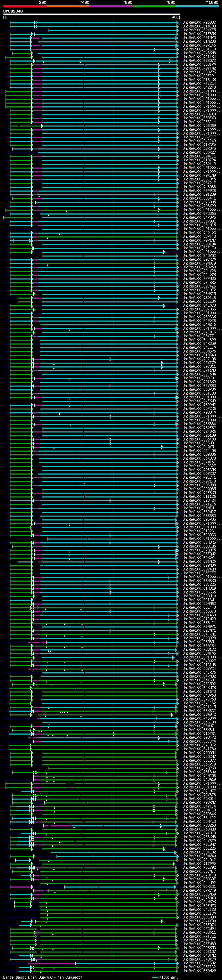Select hit label UniRef100_Q1XGE0

pos(199,145)
